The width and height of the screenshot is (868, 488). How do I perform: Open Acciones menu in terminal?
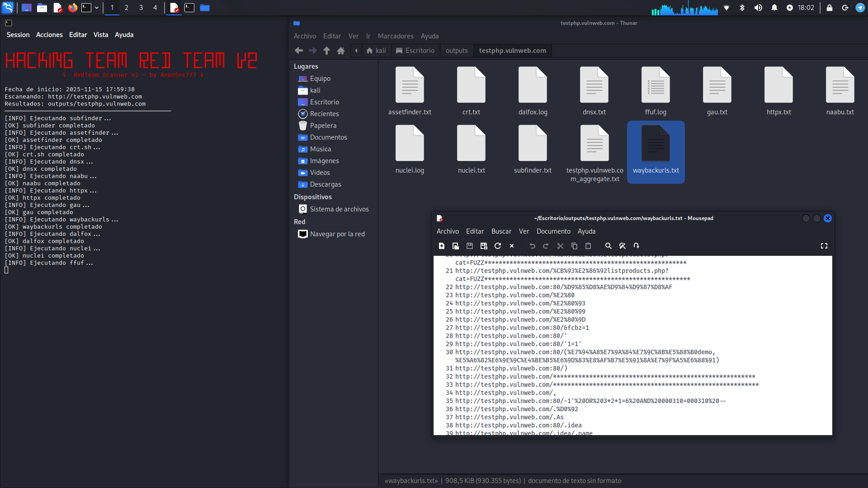click(x=49, y=35)
